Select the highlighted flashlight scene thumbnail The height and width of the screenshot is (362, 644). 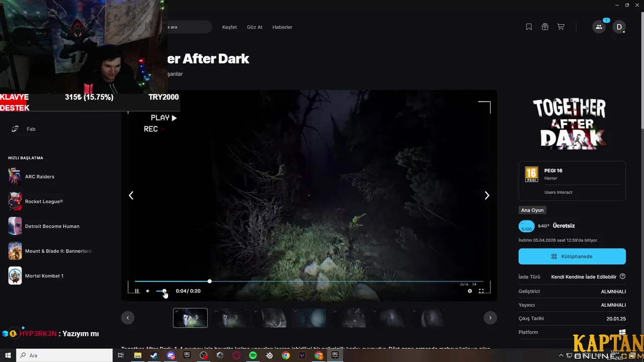[190, 318]
